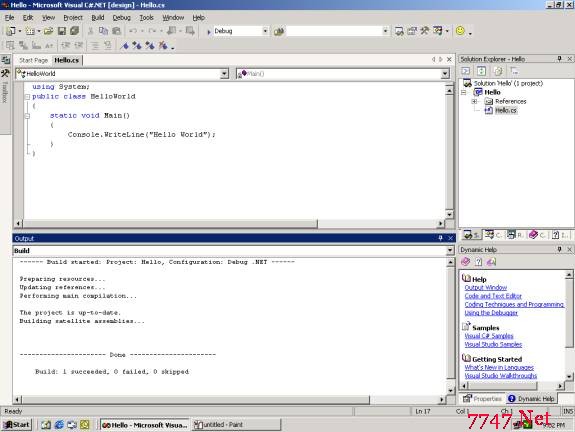
Task: Click the New Project toolbar icon
Action: pyautogui.click(x=10, y=31)
